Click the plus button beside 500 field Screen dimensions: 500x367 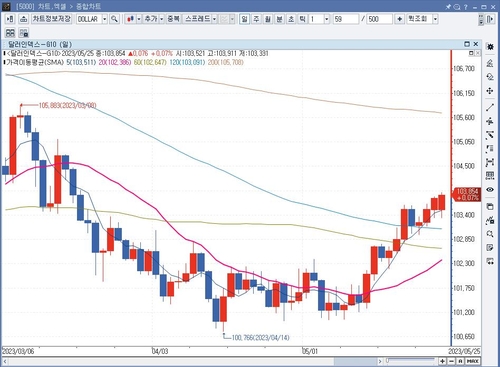coord(399,19)
